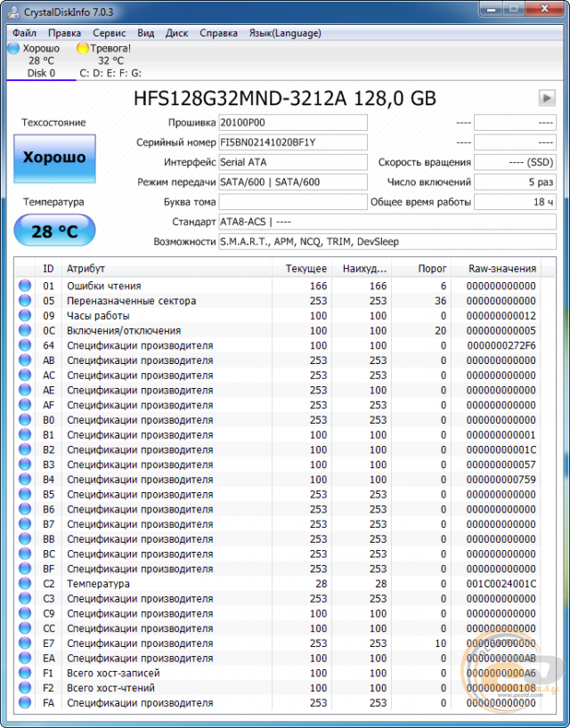
Task: Click status orb for Часы работы row
Action: [25, 315]
